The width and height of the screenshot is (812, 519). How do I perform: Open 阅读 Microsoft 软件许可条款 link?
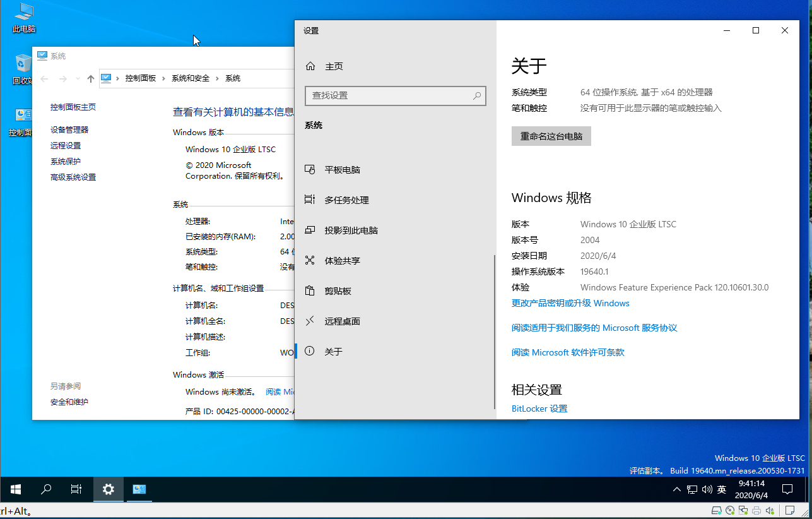568,352
